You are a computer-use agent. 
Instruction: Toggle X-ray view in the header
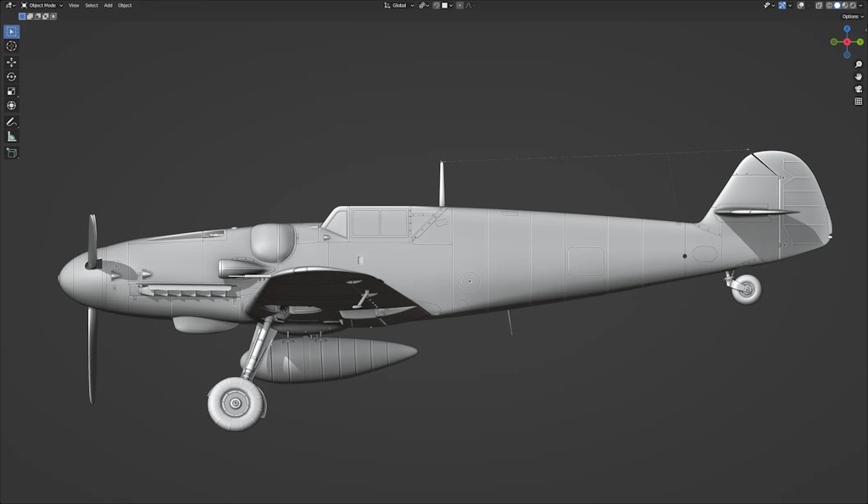[817, 5]
